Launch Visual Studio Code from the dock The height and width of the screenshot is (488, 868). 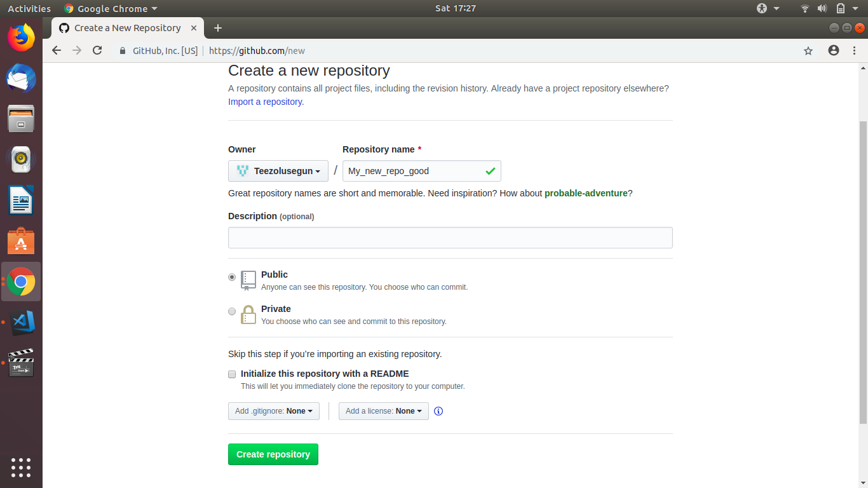(x=21, y=322)
